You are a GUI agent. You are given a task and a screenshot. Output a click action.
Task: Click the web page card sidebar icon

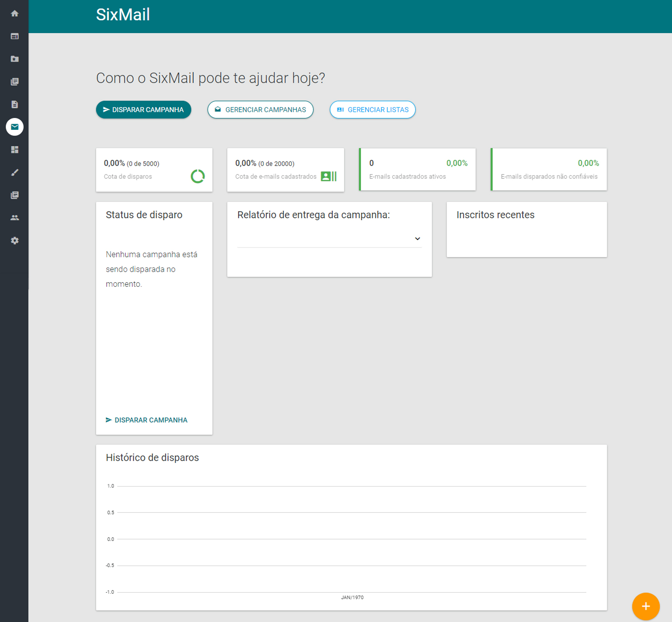click(x=14, y=36)
